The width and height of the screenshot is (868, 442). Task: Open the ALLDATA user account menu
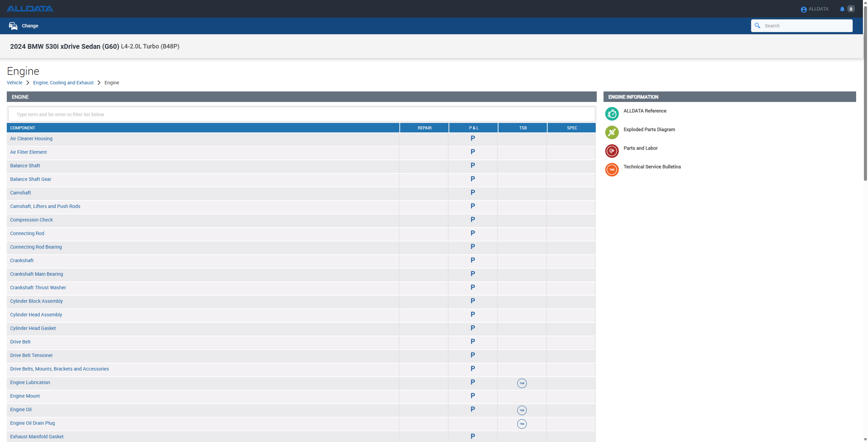814,9
